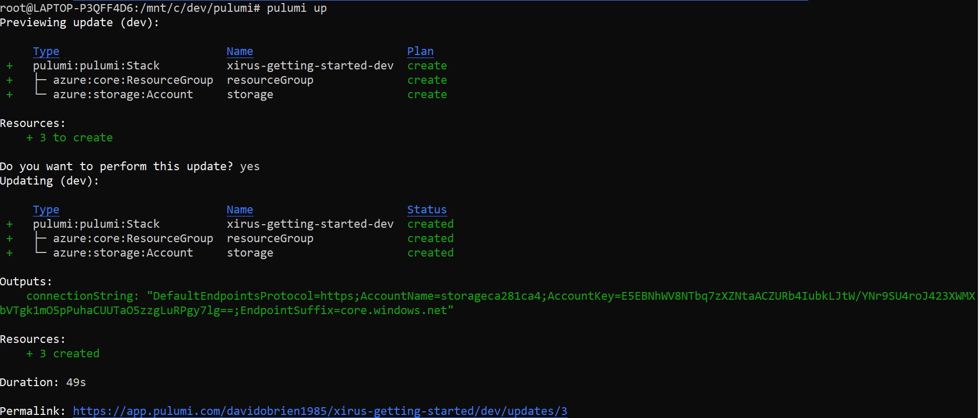Click the Type header in updating table
Image resolution: width=980 pixels, height=418 pixels.
pyautogui.click(x=46, y=210)
